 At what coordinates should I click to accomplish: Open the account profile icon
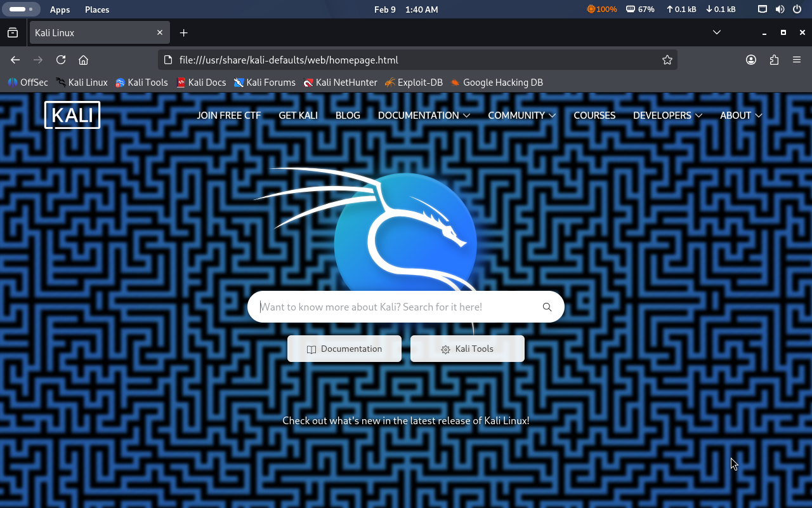point(751,60)
